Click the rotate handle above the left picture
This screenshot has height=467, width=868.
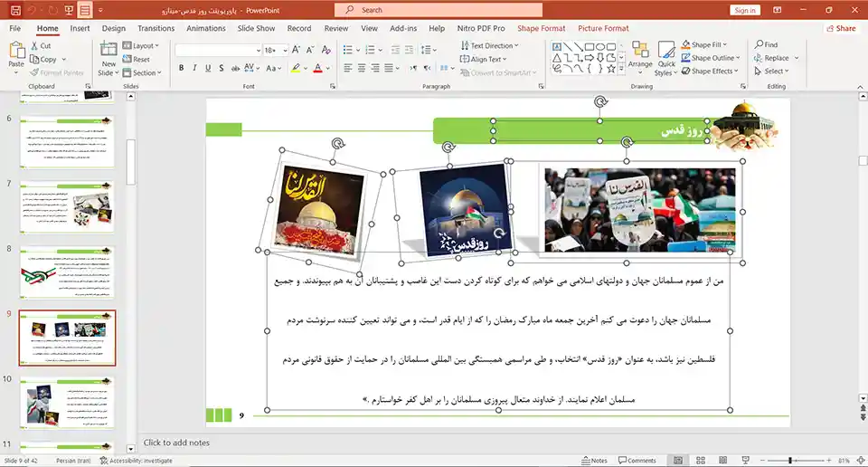click(337, 144)
